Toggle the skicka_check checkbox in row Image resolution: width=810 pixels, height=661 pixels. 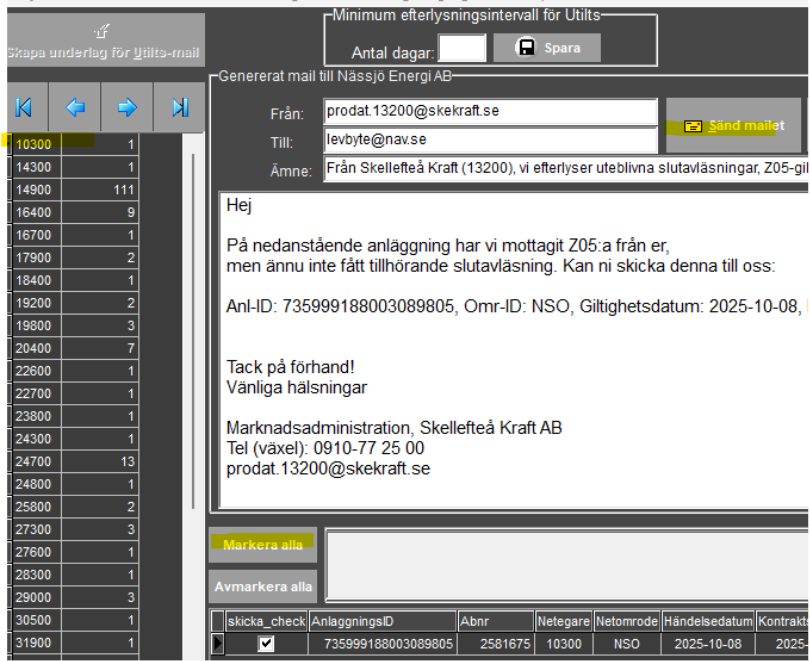coord(266,644)
